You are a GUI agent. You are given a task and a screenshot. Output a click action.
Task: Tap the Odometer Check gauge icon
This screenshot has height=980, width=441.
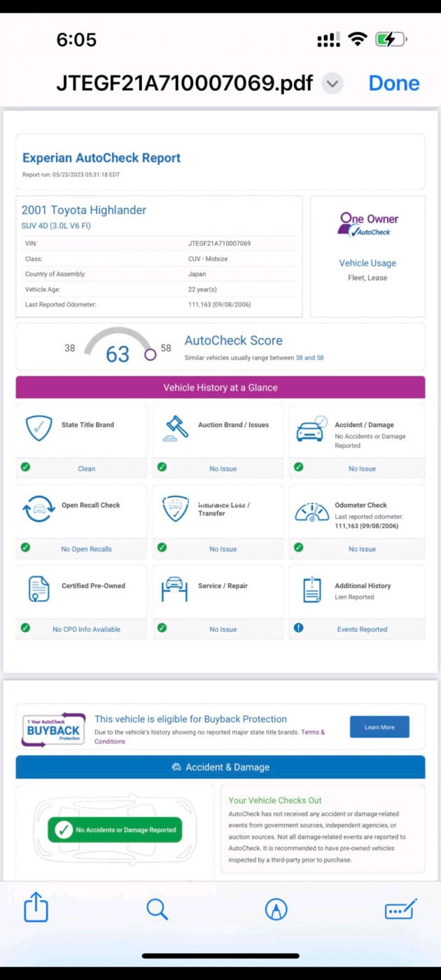coord(311,510)
